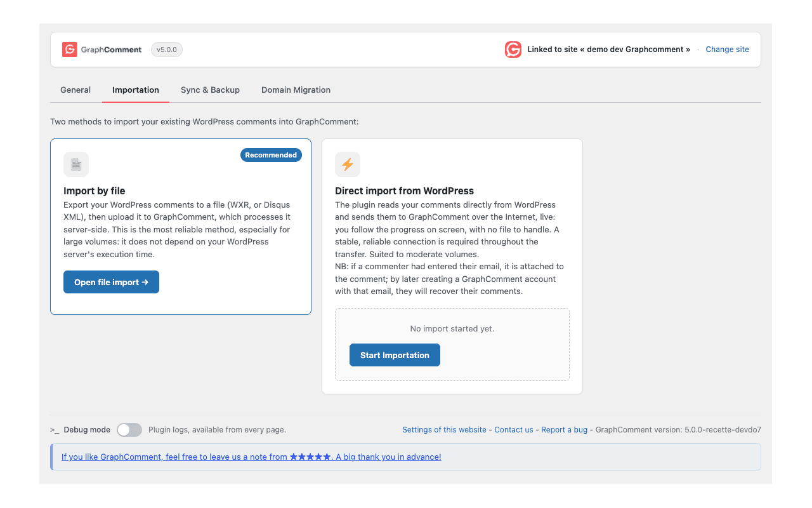The image size is (812, 508).
Task: Click the No import started yet status text
Action: (452, 329)
